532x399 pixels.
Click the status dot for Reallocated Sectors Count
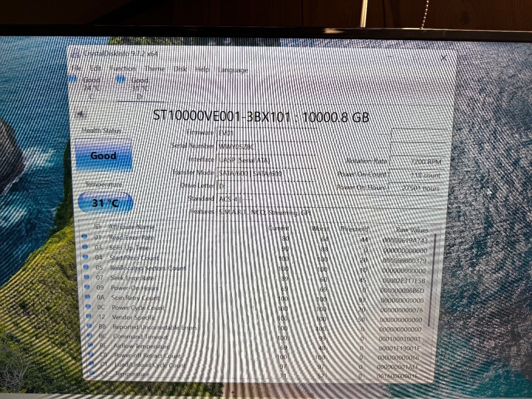(x=86, y=267)
